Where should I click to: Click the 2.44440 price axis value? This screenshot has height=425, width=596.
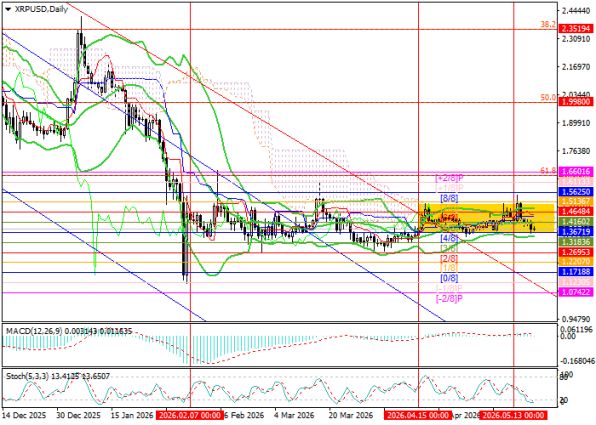pos(576,11)
